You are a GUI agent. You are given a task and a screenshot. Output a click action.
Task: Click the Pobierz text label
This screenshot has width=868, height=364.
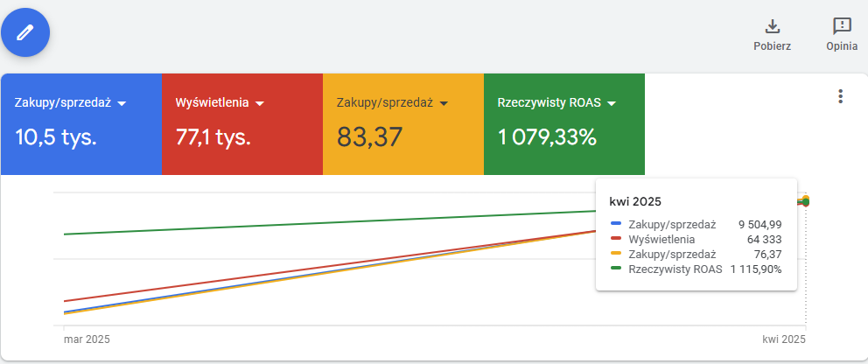pyautogui.click(x=772, y=46)
